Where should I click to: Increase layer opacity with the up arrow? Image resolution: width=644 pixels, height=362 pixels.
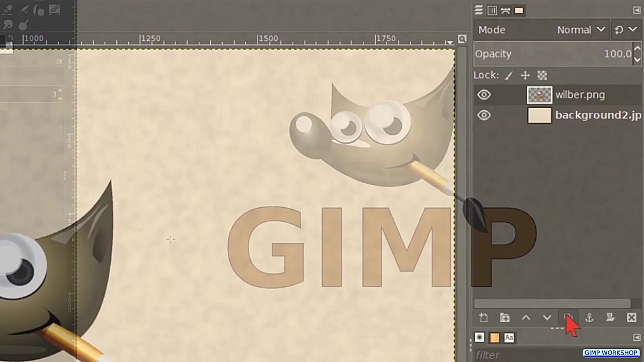(637, 49)
